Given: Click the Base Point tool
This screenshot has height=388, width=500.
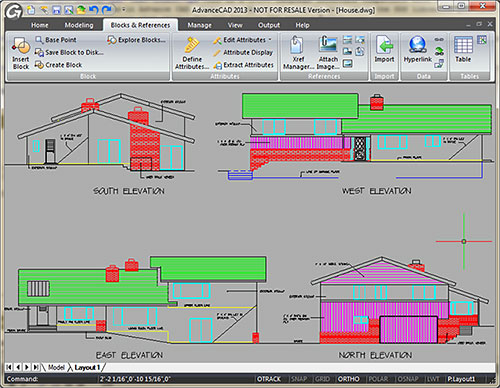Looking at the screenshot, I should (56, 40).
